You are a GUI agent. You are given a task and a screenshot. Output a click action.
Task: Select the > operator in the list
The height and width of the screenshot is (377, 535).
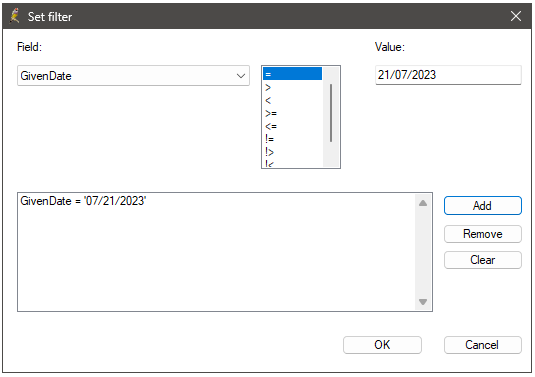292,87
